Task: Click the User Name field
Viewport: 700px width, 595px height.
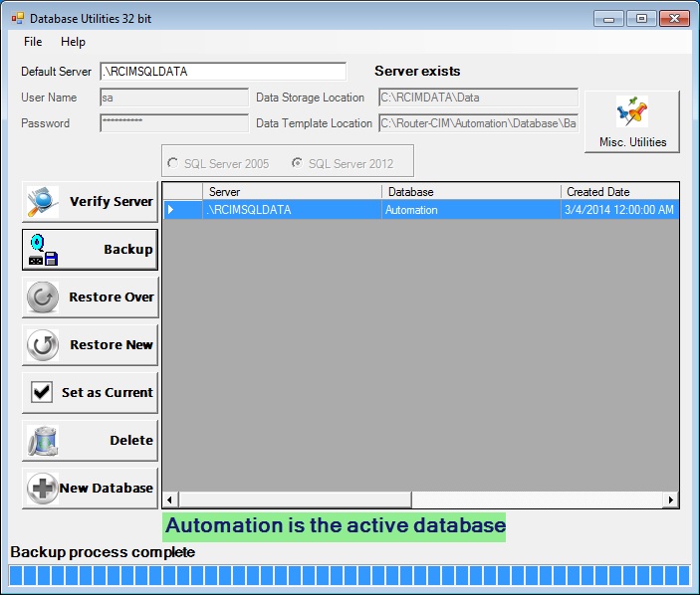Action: (x=174, y=98)
